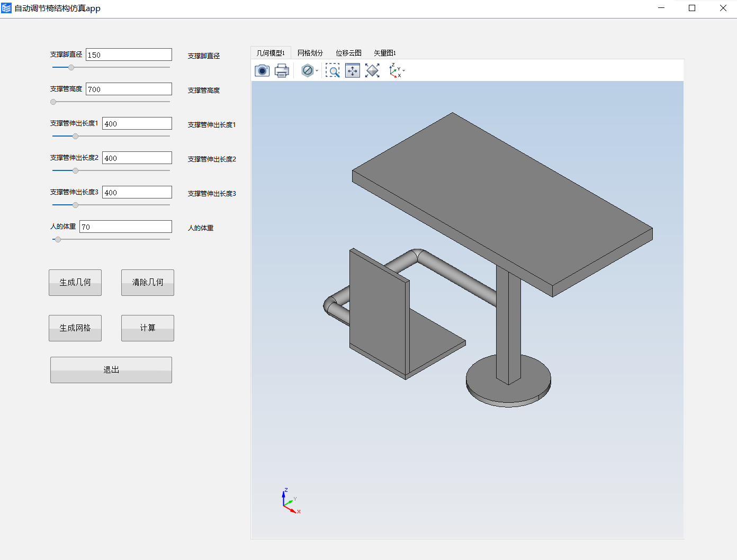Click the chair backrest panel in 3D model
The width and height of the screenshot is (737, 560).
[379, 312]
